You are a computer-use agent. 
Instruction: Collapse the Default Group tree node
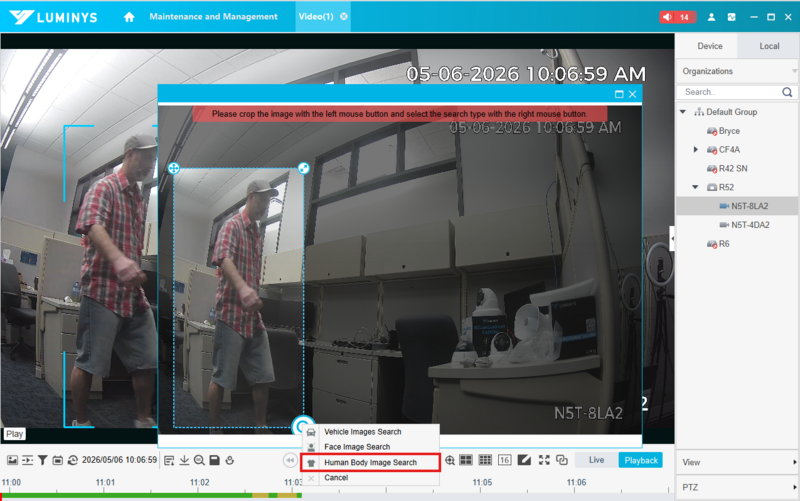(683, 112)
